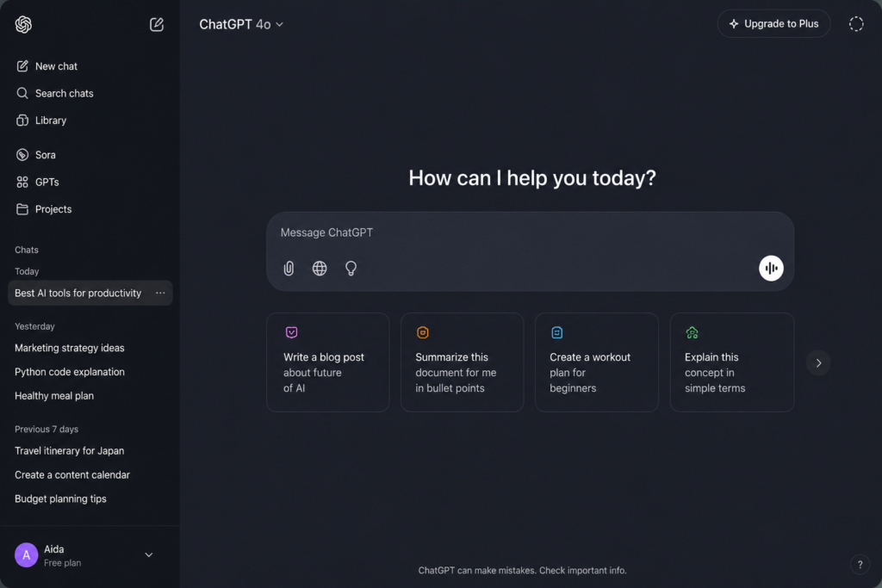Show next suggestion cards with right arrow
The width and height of the screenshot is (882, 588).
tap(818, 362)
